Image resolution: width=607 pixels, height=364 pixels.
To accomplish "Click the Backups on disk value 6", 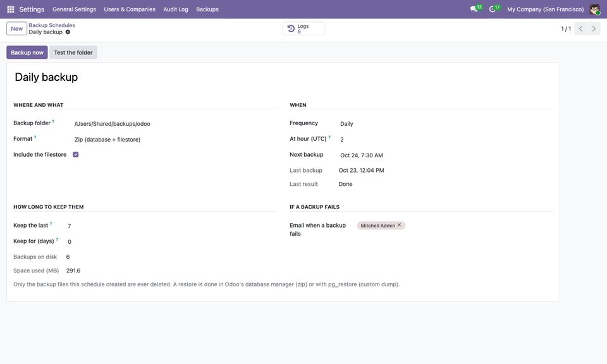I will [68, 257].
